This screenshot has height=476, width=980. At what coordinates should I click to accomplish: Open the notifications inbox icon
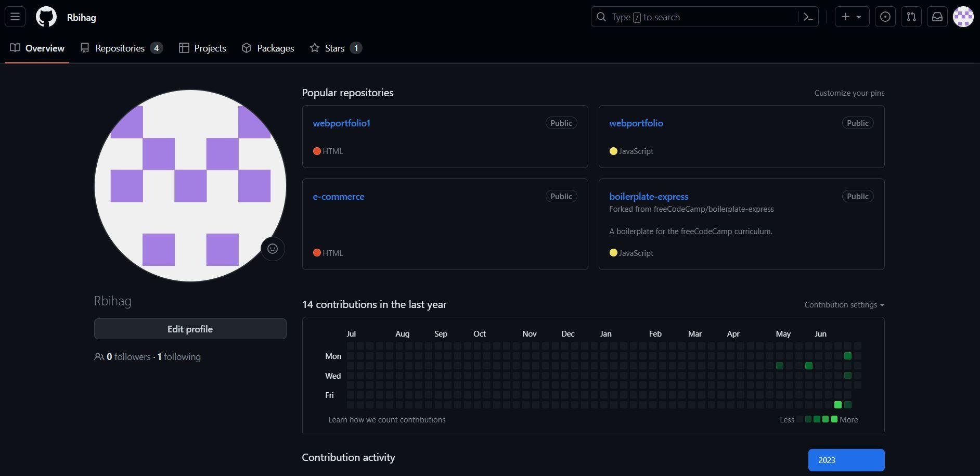937,17
